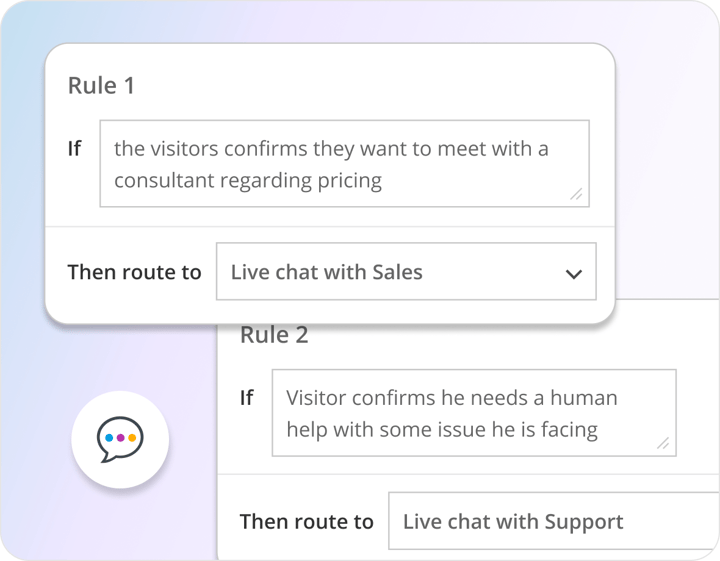Open the "Live chat with Sales" dropdown
The height and width of the screenshot is (561, 720).
(405, 272)
